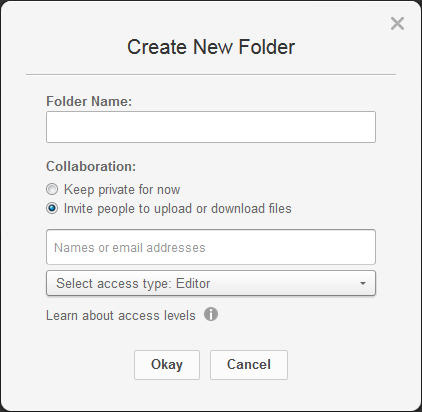Open the Select access type dropdown
The height and width of the screenshot is (412, 422).
(211, 283)
